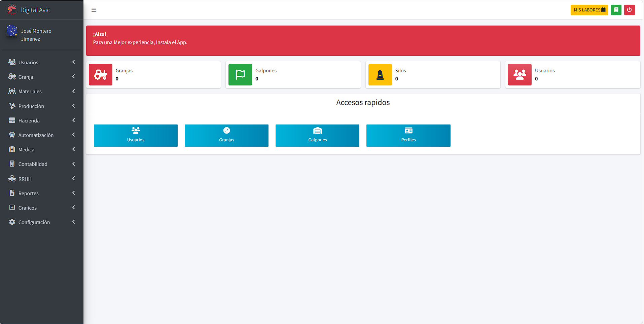Open the Granjas quick access shortcut
The width and height of the screenshot is (644, 324).
point(226,136)
